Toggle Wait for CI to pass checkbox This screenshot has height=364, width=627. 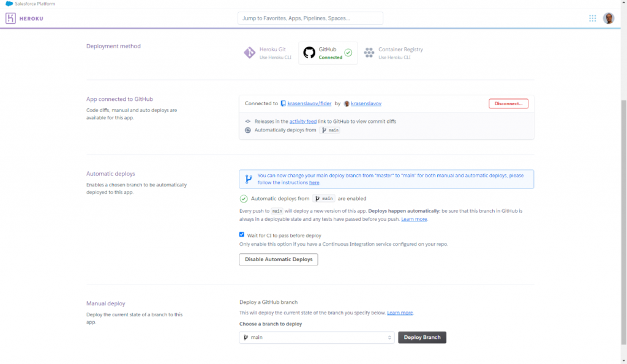click(242, 234)
